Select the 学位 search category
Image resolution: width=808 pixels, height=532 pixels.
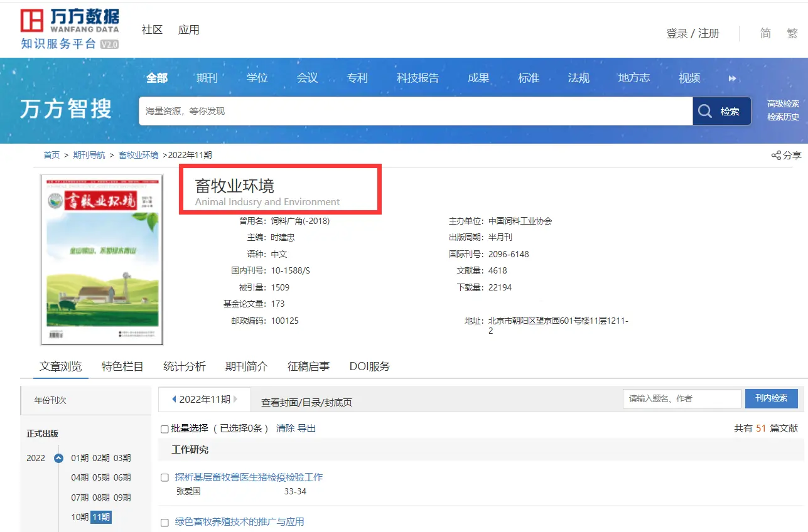(x=257, y=78)
